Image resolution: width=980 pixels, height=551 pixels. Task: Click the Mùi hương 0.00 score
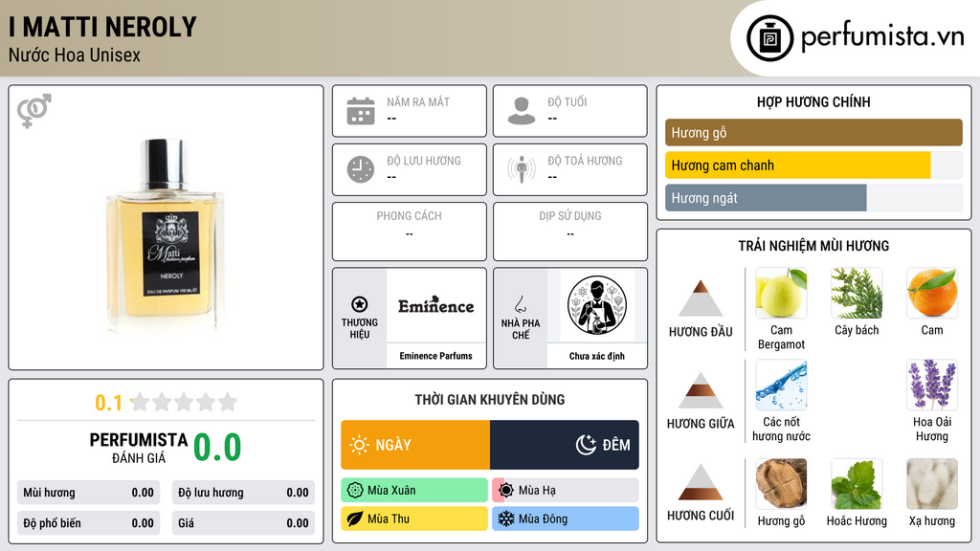pos(88,493)
